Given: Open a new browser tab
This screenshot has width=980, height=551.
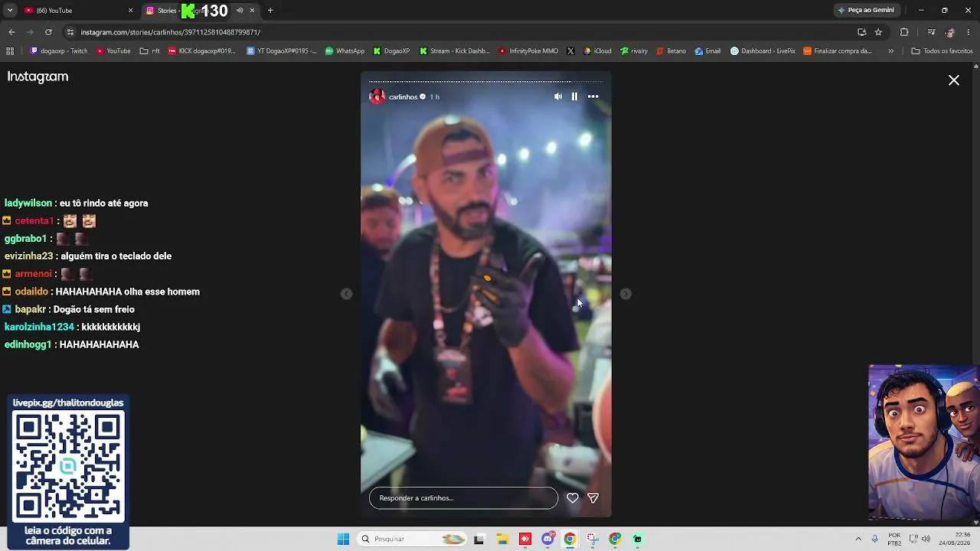Looking at the screenshot, I should [270, 11].
